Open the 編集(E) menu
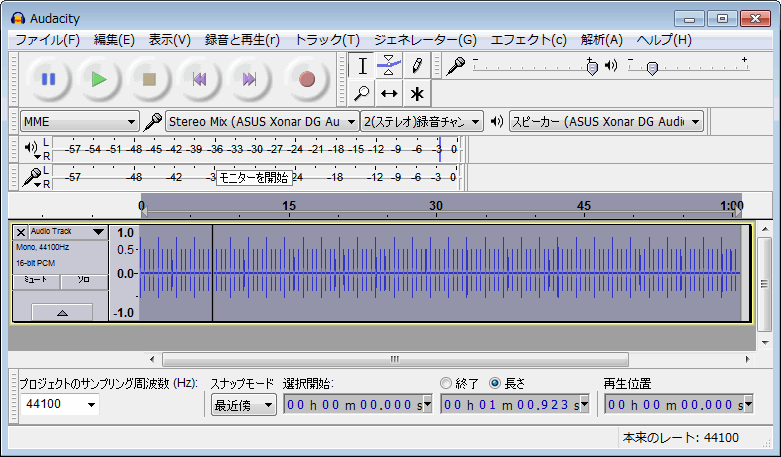 coord(114,40)
